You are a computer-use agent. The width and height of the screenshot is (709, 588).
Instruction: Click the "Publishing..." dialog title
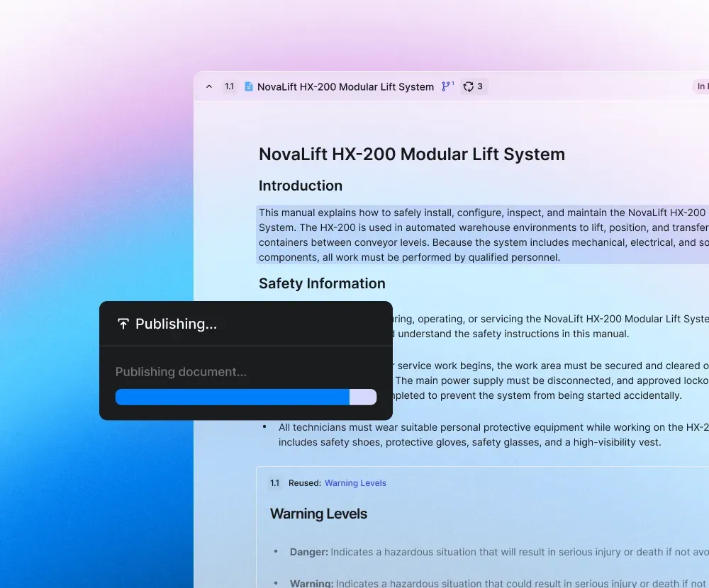click(177, 324)
